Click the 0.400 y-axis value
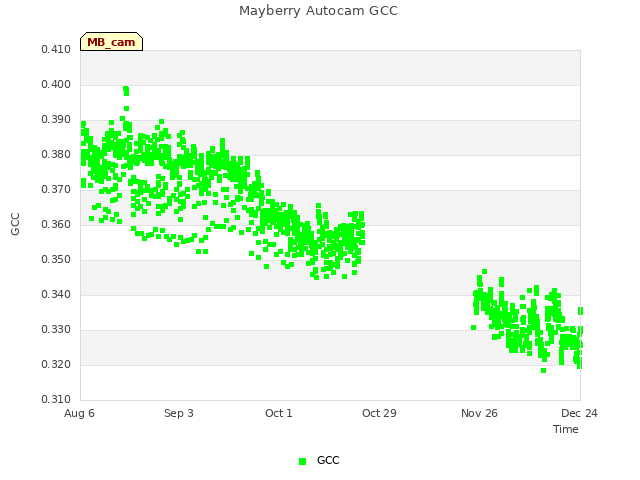 [56, 84]
